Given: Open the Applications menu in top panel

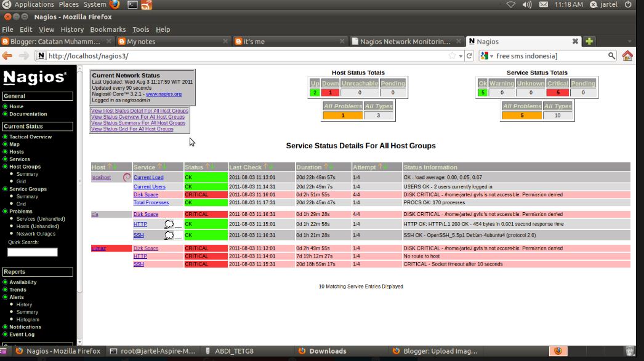Looking at the screenshot, I should pos(34,4).
